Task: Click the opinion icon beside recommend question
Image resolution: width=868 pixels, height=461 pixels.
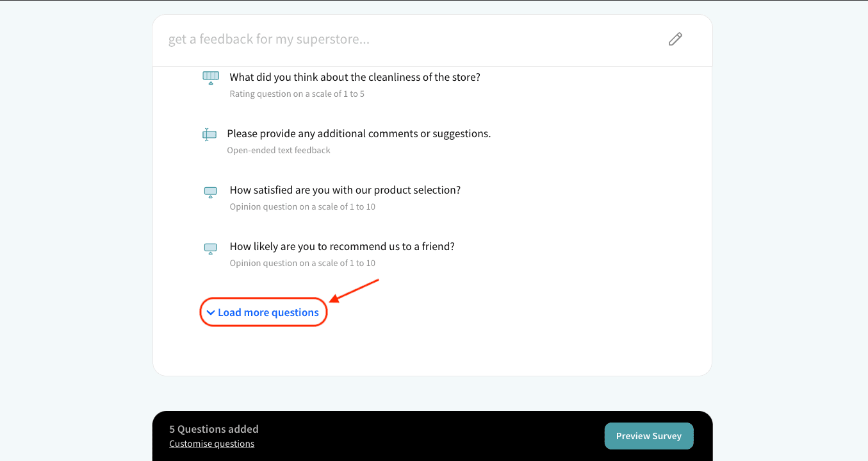Action: [x=211, y=248]
